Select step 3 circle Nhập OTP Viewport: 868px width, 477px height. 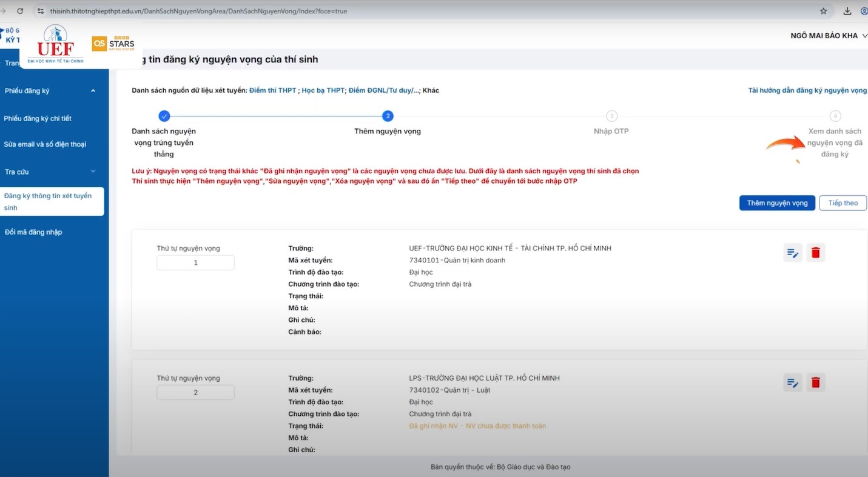(611, 116)
